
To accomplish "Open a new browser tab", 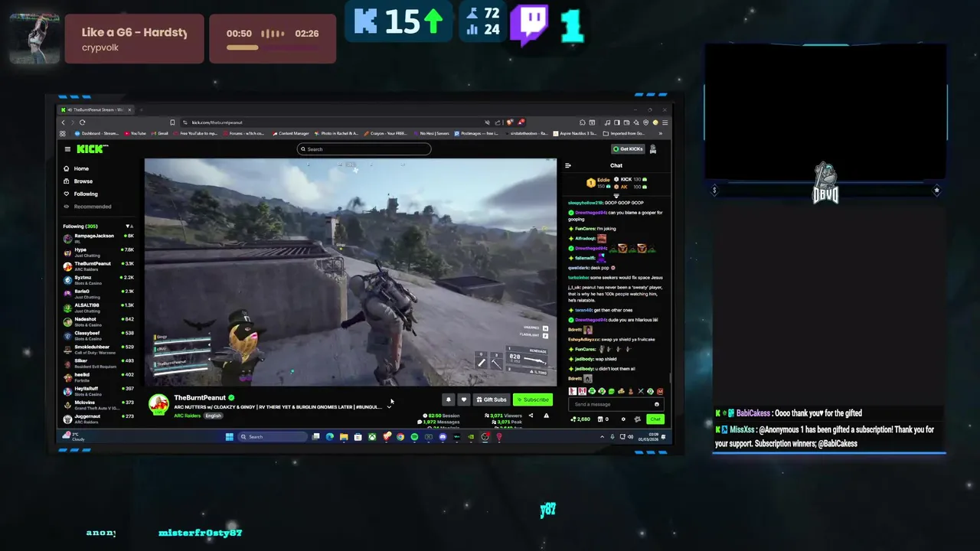I will point(142,110).
